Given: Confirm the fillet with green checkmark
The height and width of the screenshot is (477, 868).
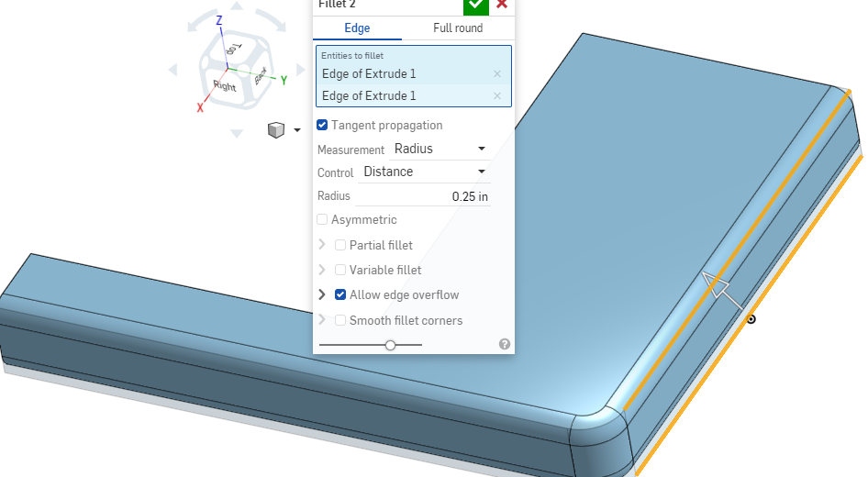Looking at the screenshot, I should [x=475, y=6].
